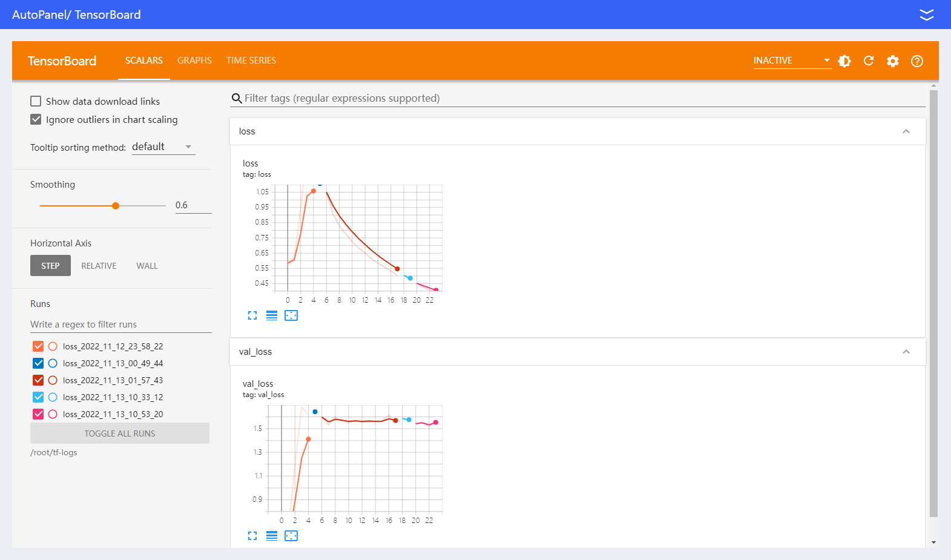This screenshot has width=951, height=560.
Task: Uncheck run loss_2022_11_12_23_58_22 checkbox
Action: click(38, 346)
